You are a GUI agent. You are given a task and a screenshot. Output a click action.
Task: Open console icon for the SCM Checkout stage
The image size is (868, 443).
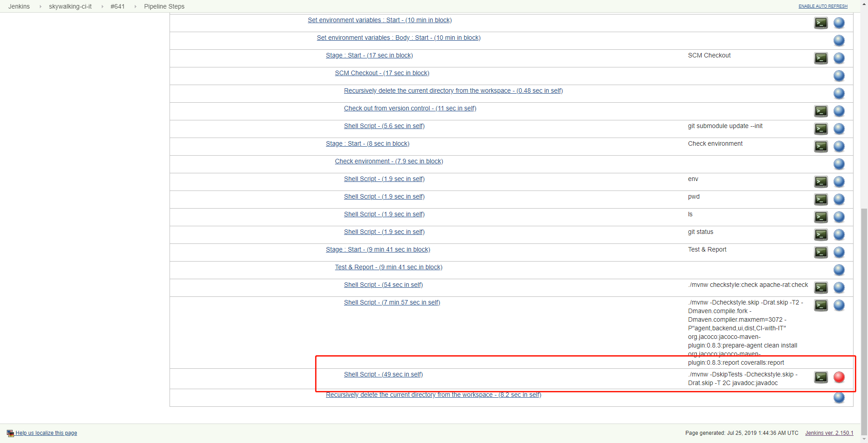tap(821, 58)
